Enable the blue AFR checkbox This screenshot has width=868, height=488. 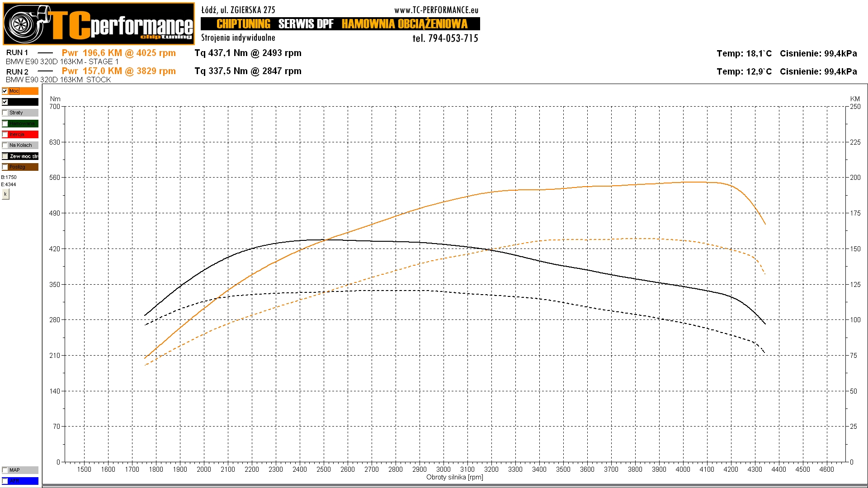coord(5,481)
